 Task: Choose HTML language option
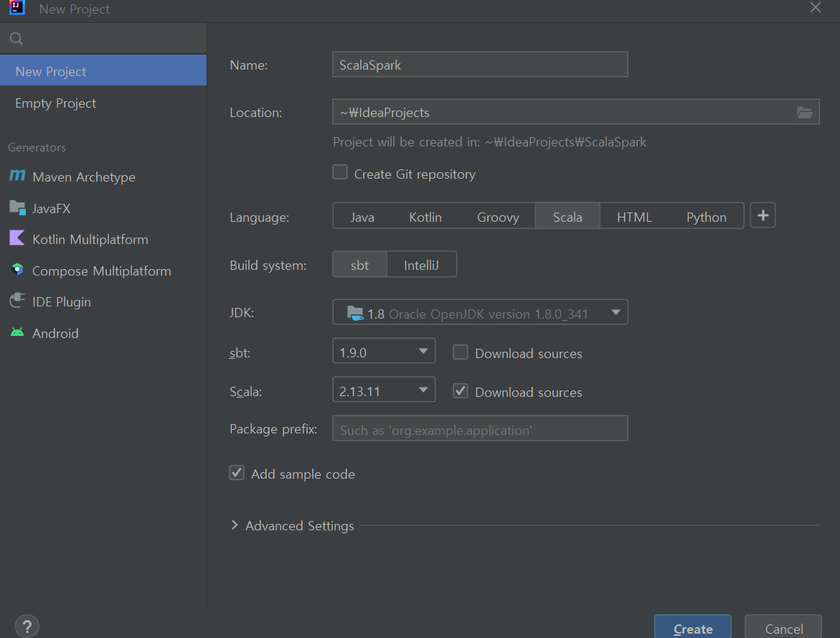[x=634, y=217]
